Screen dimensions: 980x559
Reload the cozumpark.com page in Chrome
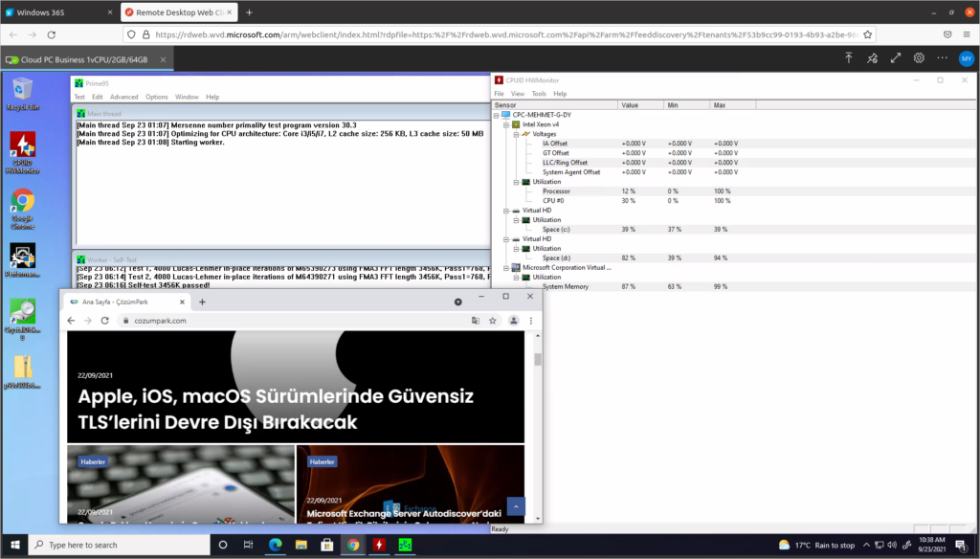pos(105,321)
